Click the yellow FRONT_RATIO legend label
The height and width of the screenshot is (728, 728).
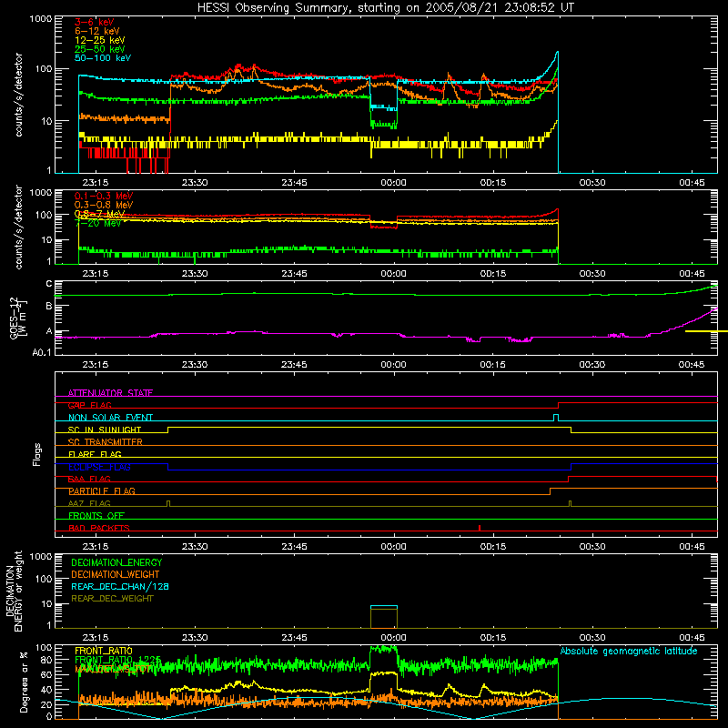pyautogui.click(x=104, y=651)
